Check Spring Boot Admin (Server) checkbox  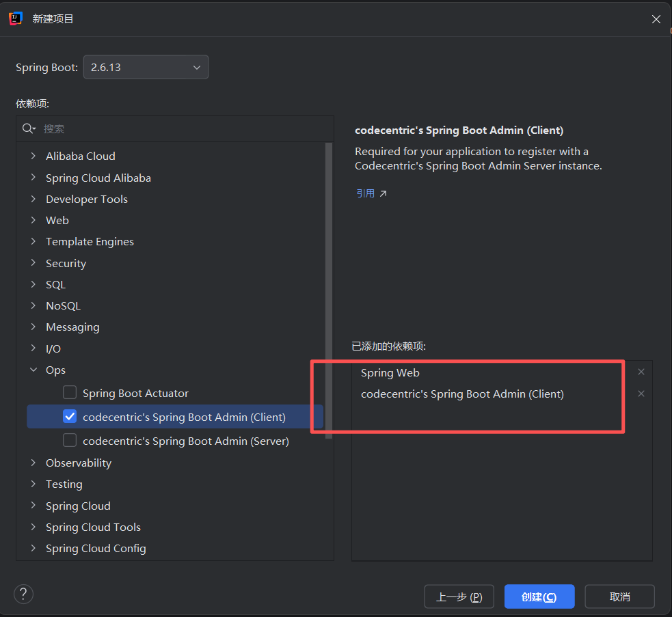pyautogui.click(x=70, y=441)
